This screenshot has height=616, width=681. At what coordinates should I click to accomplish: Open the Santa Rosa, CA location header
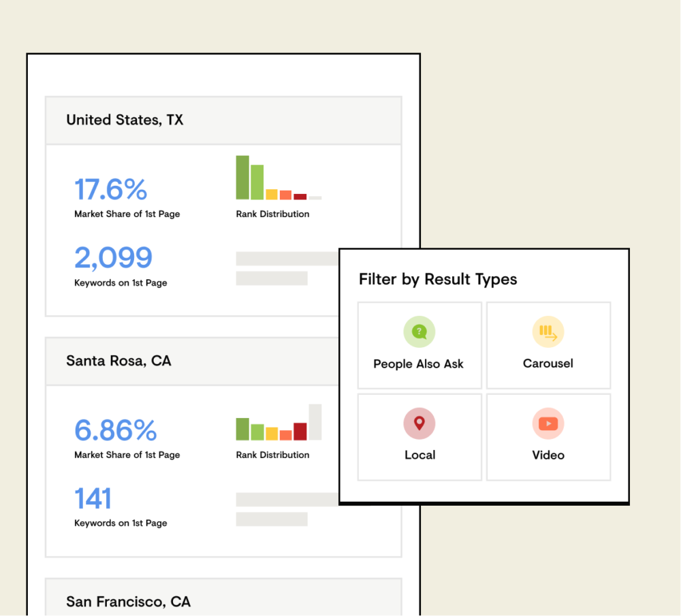tap(118, 361)
